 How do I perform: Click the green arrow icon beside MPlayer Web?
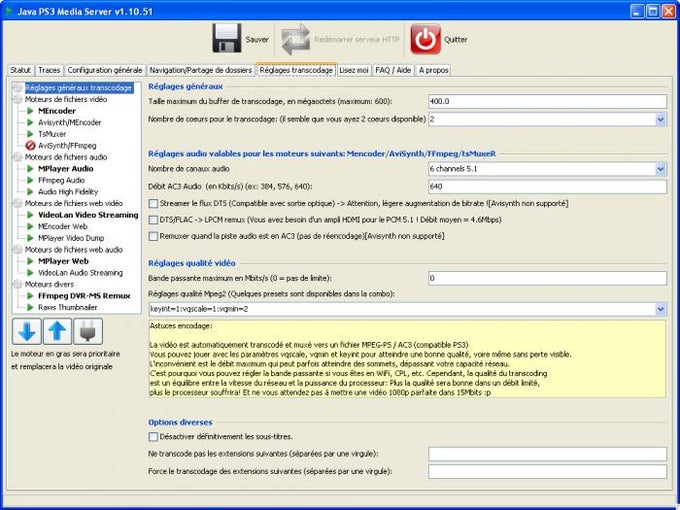pyautogui.click(x=30, y=261)
